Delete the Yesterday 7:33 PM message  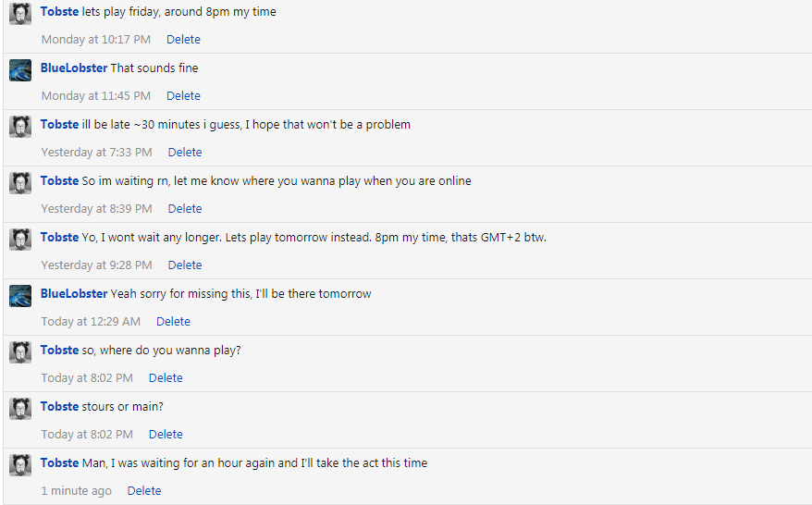click(184, 153)
